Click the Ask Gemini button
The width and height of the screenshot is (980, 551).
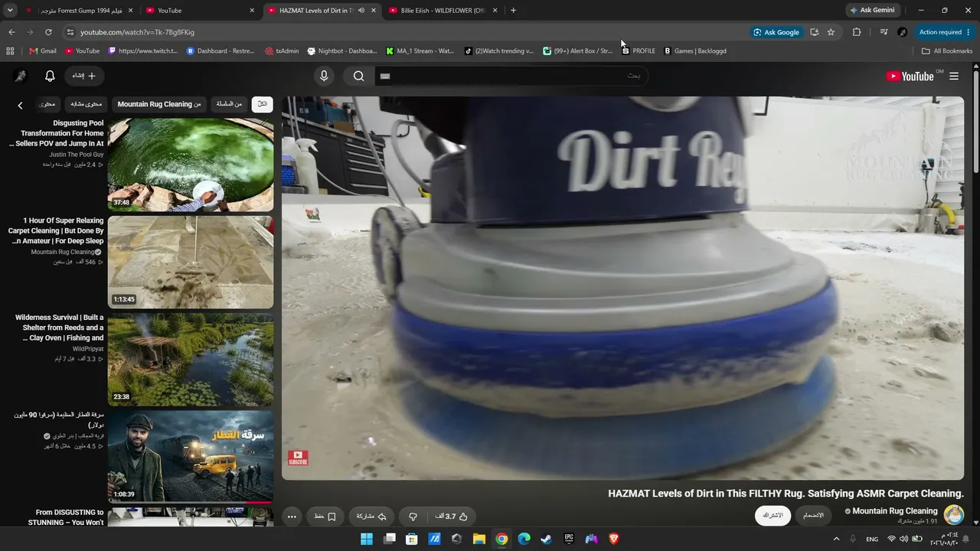[x=871, y=11]
